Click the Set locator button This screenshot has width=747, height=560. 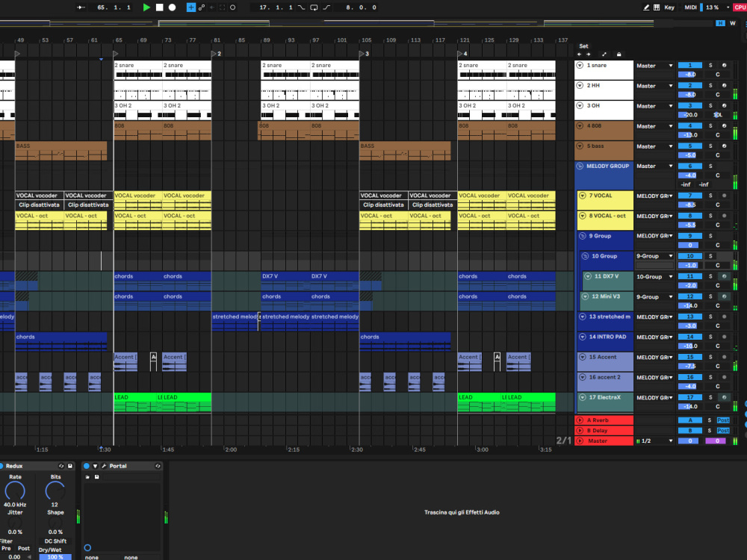(x=583, y=46)
